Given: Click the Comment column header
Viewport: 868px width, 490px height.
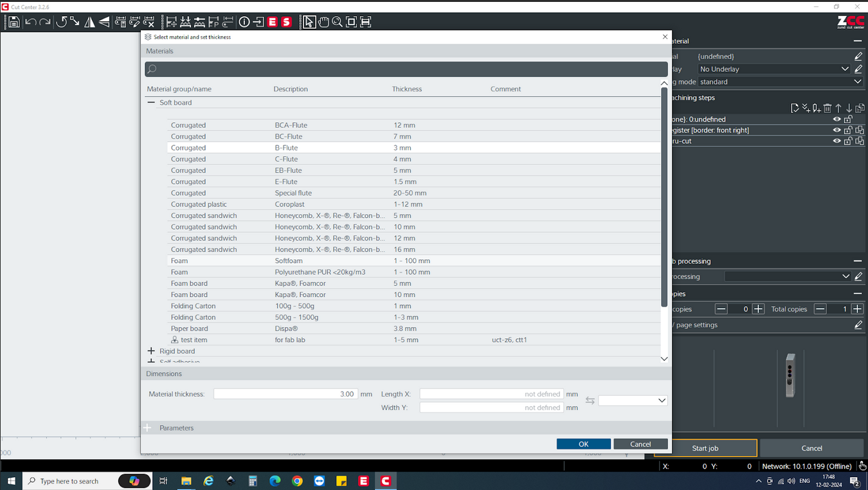Looking at the screenshot, I should (x=505, y=89).
